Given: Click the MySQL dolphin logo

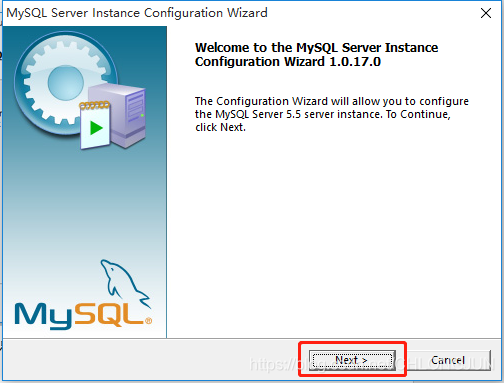Looking at the screenshot, I should [83, 295].
